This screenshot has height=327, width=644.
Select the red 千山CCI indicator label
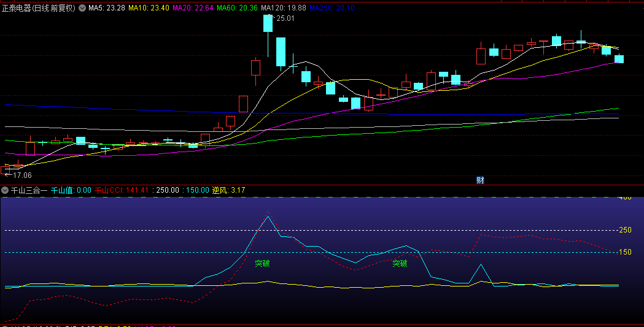pos(122,190)
